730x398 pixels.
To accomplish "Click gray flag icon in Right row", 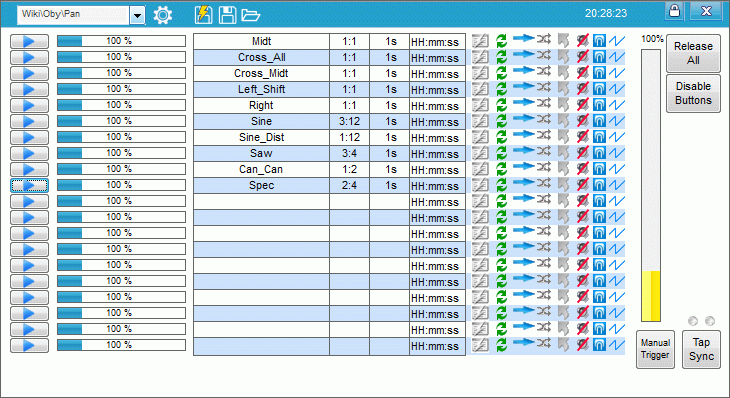I will pyautogui.click(x=563, y=105).
